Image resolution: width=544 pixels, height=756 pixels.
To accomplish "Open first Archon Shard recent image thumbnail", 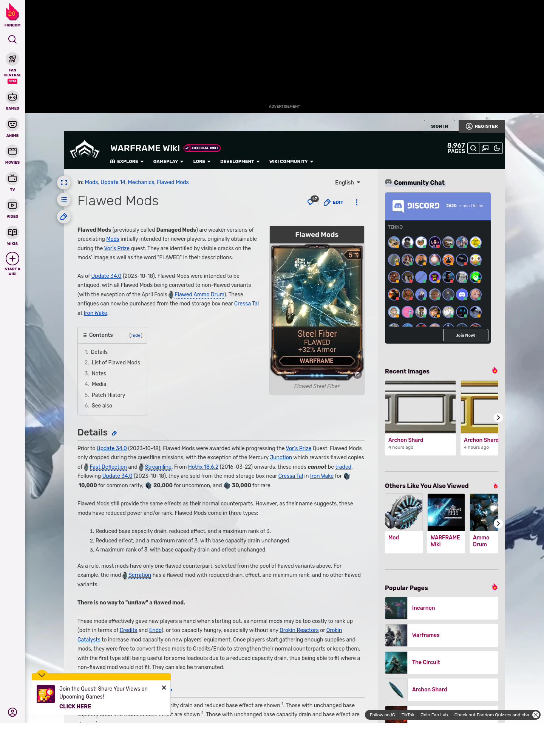I will [420, 407].
